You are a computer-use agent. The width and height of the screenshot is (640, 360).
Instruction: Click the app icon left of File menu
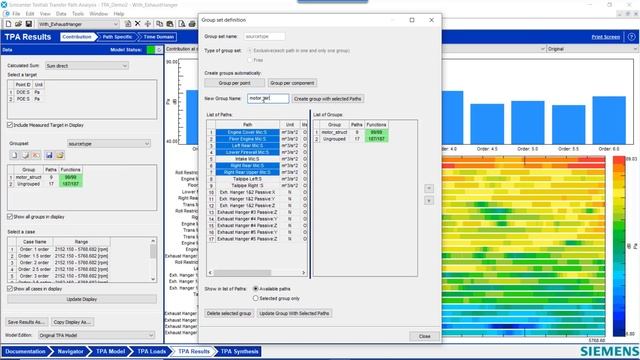[x=7, y=13]
